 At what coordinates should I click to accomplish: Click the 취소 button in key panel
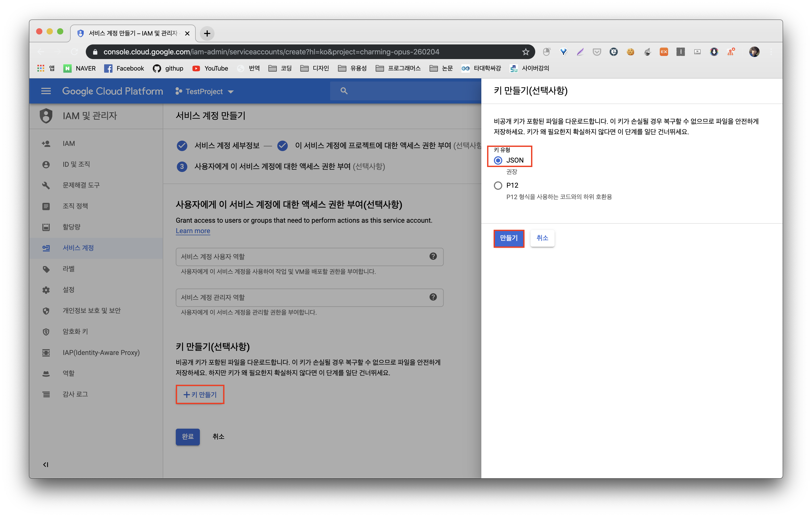pyautogui.click(x=542, y=238)
